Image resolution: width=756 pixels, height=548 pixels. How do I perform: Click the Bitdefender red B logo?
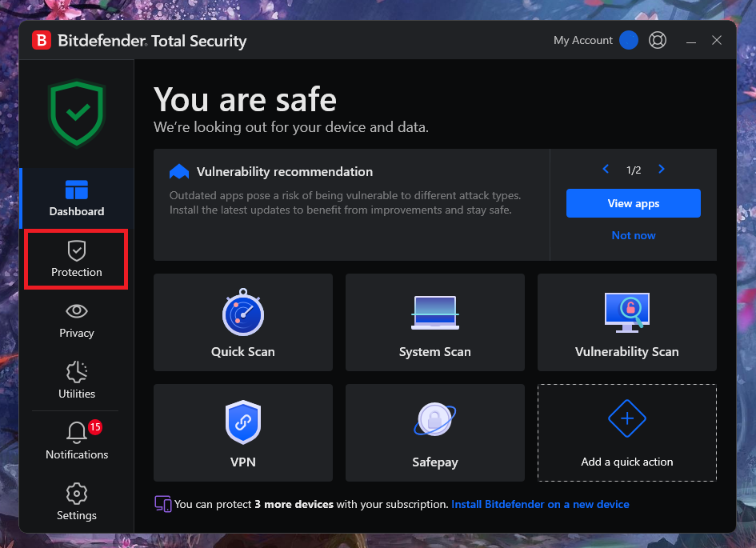coord(42,41)
